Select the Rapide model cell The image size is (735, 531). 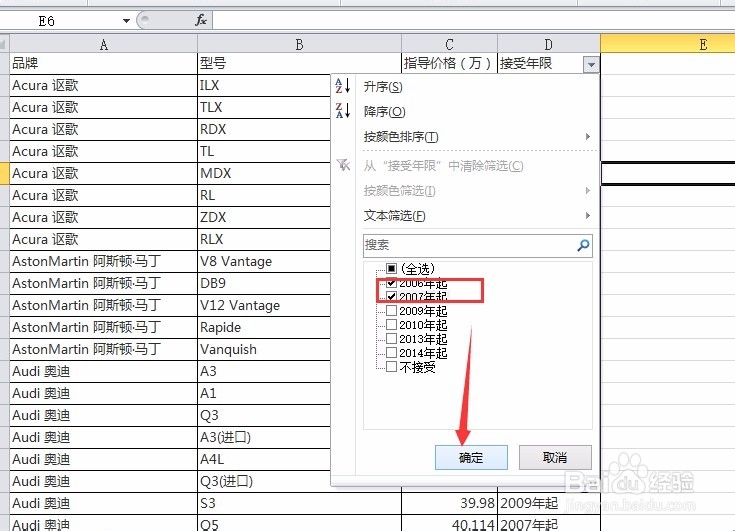click(x=264, y=328)
